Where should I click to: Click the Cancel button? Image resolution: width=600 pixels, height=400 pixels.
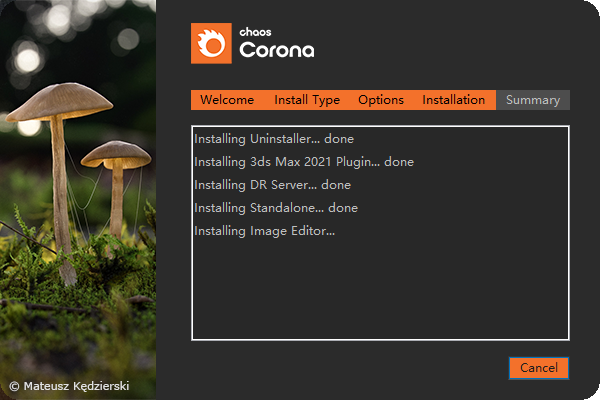(x=539, y=368)
